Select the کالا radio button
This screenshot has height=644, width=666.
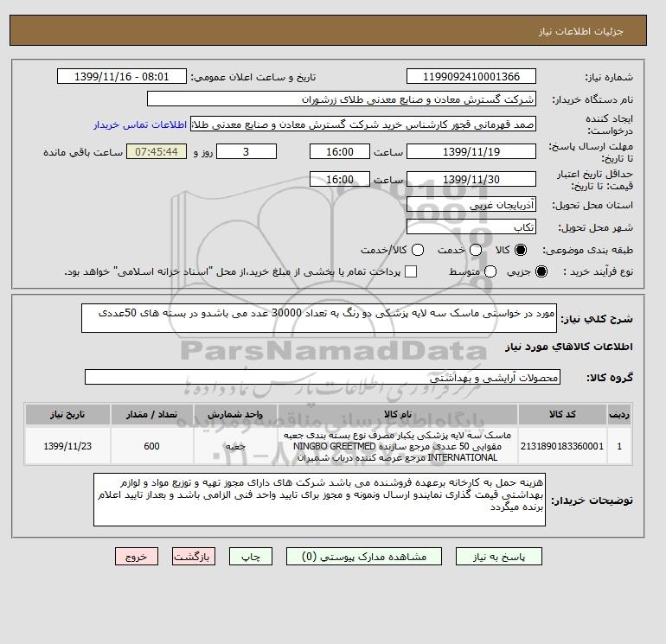(x=521, y=250)
